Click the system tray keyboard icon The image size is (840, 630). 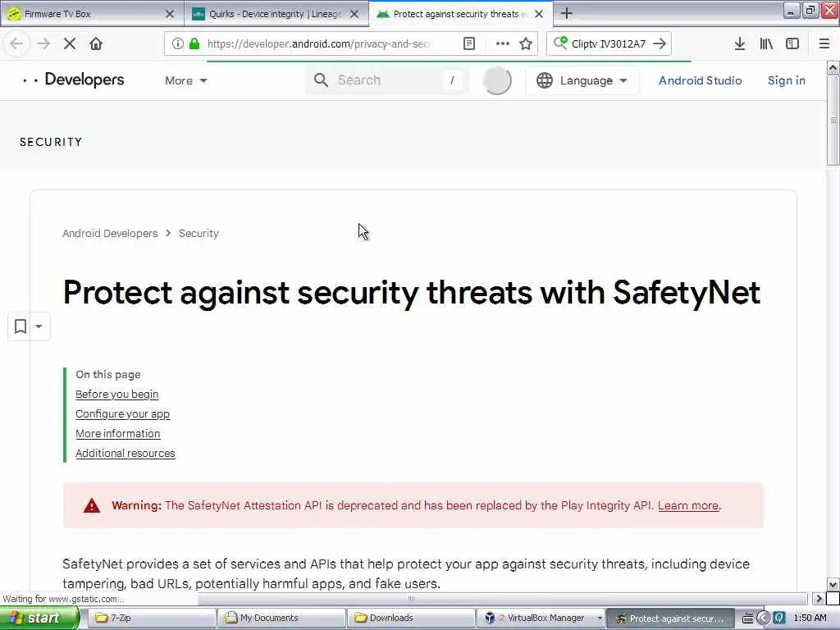coord(747,619)
